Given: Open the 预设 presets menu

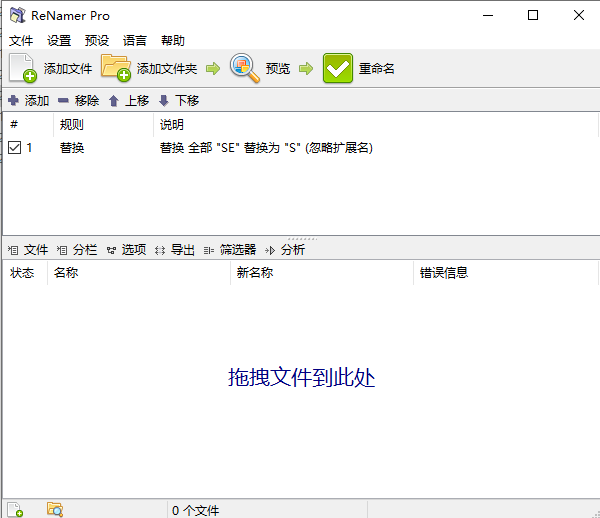Looking at the screenshot, I should click(x=97, y=40).
